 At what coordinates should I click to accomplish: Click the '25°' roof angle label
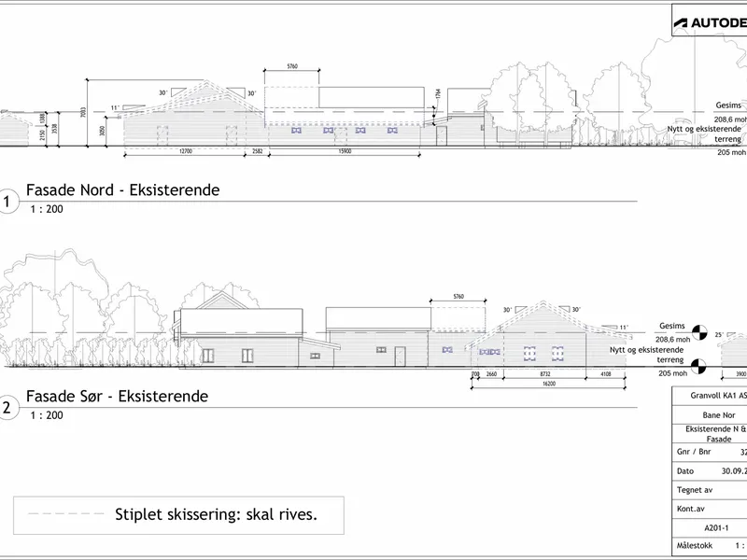pos(719,335)
